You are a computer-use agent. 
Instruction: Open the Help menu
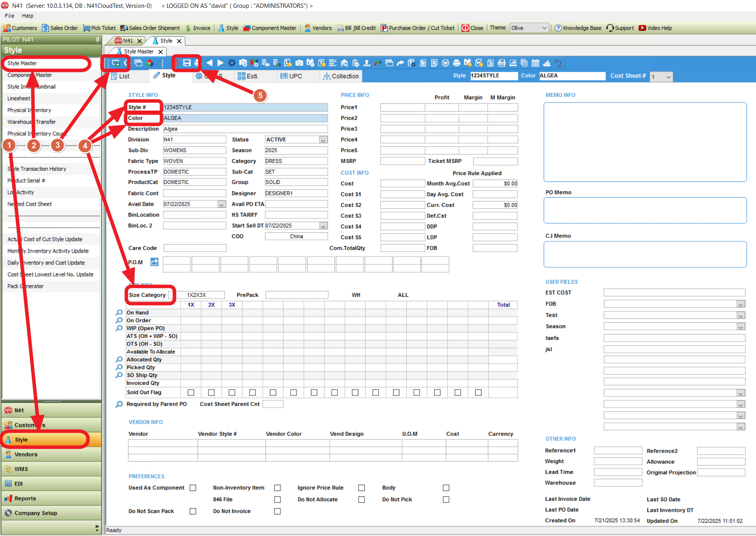(x=27, y=16)
